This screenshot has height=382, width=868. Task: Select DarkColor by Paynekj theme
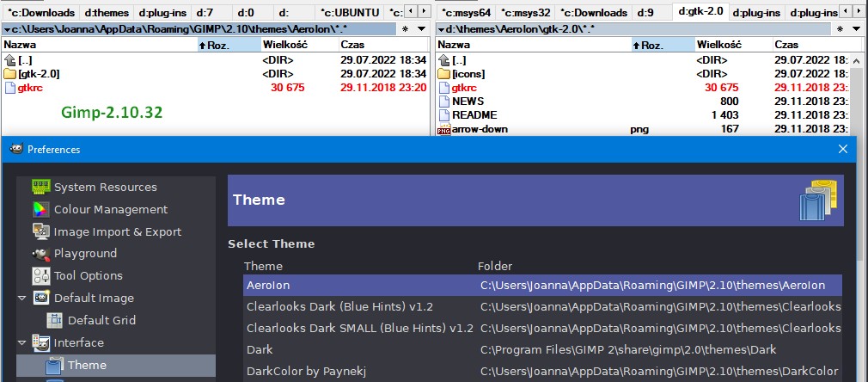[x=542, y=371]
